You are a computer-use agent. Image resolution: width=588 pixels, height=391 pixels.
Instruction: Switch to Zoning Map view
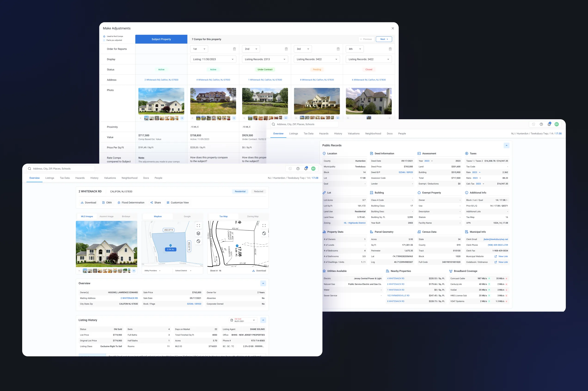(x=253, y=217)
